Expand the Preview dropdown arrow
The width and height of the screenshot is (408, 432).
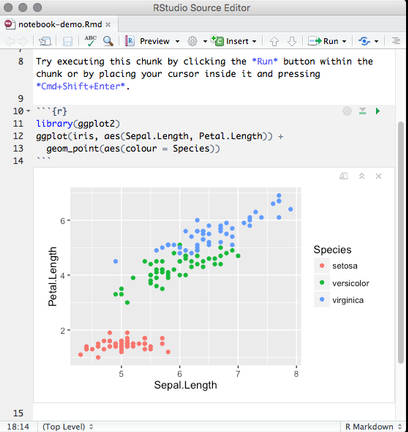(x=178, y=41)
